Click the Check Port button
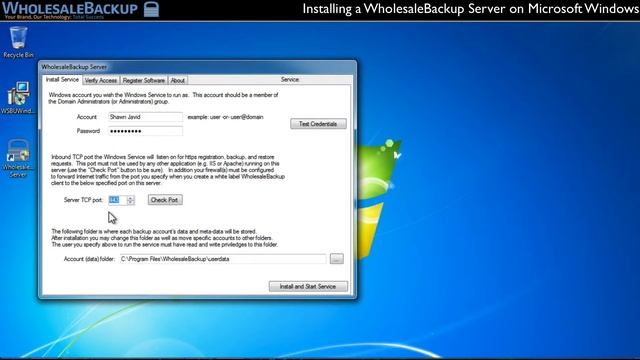 (165, 200)
